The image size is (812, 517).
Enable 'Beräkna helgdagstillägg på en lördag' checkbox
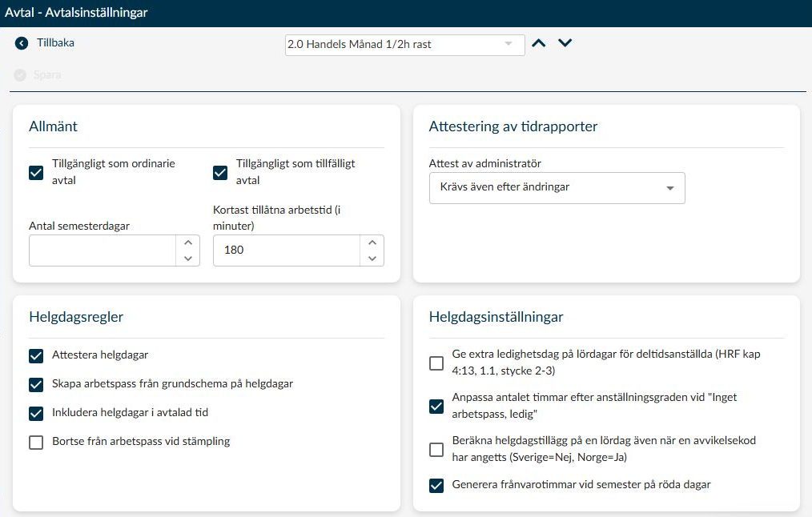[436, 449]
